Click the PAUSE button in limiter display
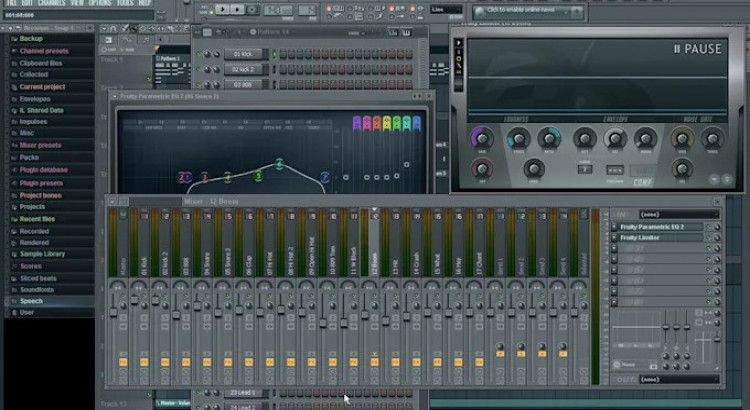 coord(697,48)
